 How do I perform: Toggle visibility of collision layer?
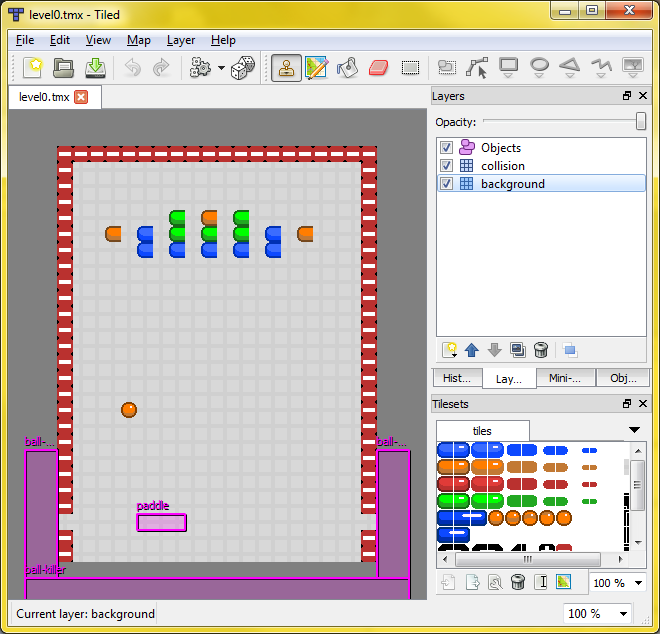pyautogui.click(x=446, y=165)
